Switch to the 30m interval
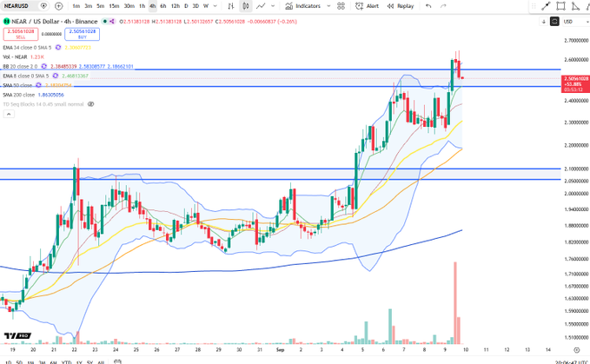The image size is (590, 364). pos(129,6)
